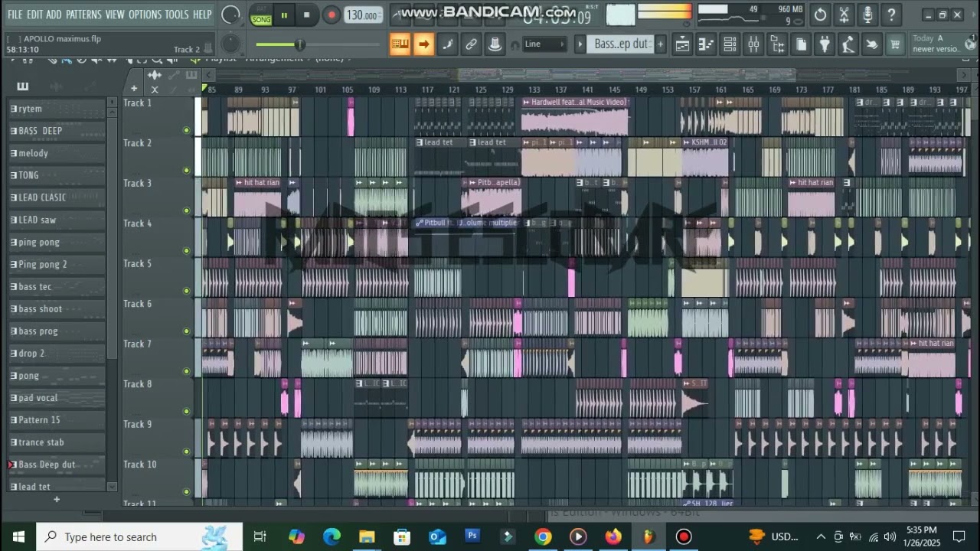
Task: Open the Piano roll window icon
Action: click(706, 44)
